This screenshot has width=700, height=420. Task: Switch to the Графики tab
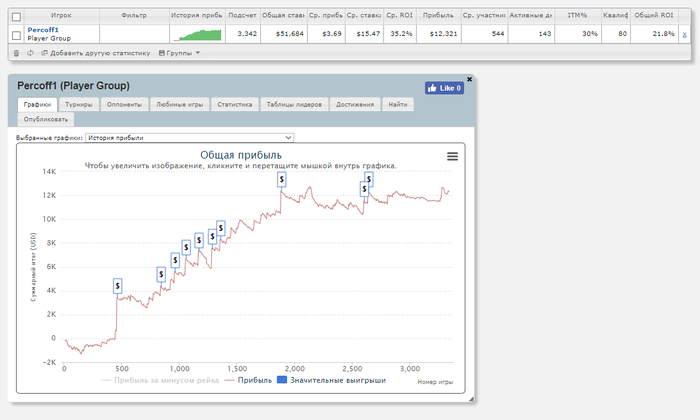pos(38,104)
